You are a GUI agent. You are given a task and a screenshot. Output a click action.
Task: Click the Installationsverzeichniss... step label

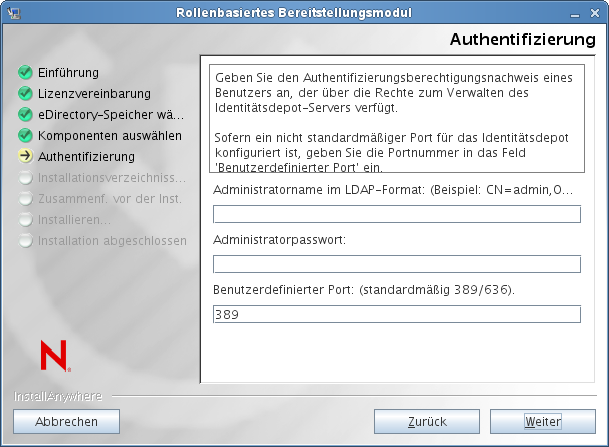[x=112, y=177]
